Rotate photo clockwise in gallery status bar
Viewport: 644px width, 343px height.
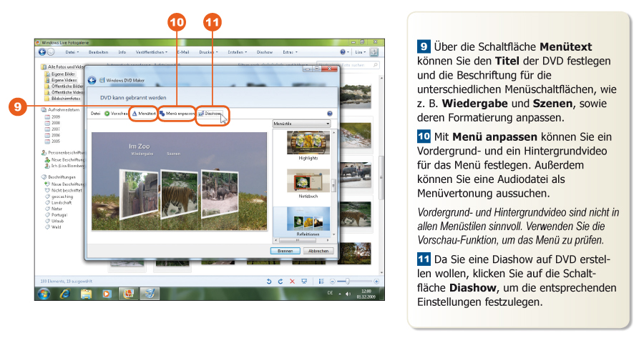click(x=280, y=282)
